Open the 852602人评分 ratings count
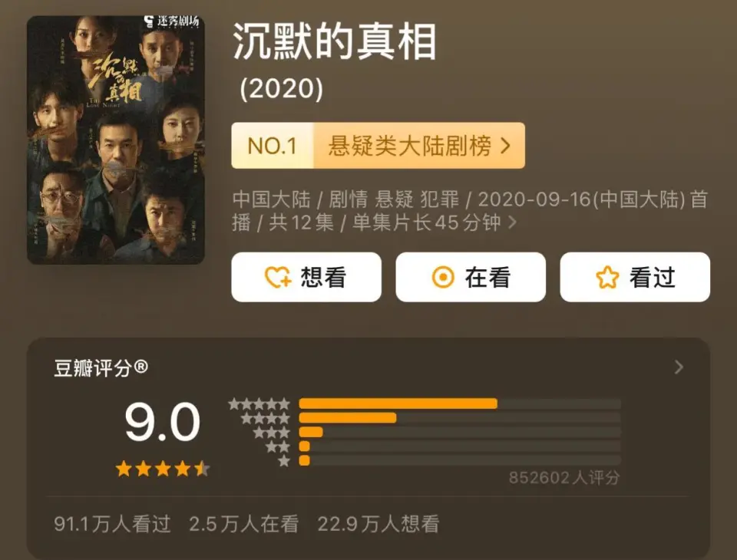The image size is (737, 560). click(x=563, y=478)
